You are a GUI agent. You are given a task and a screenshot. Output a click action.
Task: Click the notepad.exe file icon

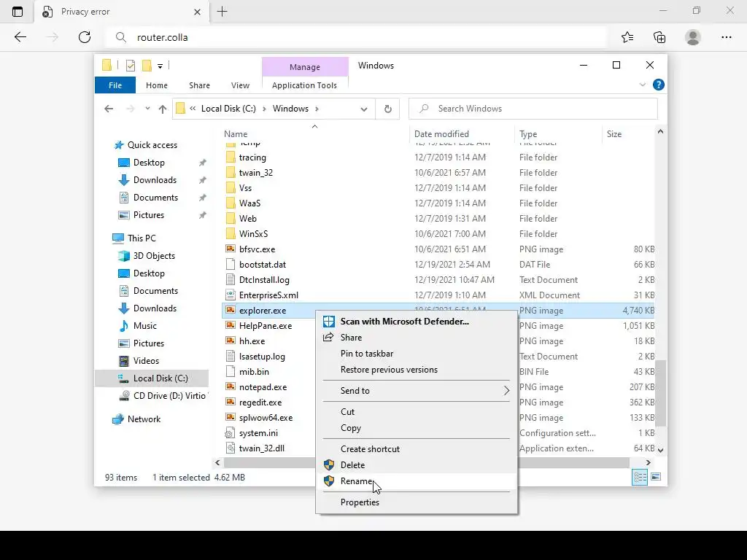[x=230, y=386]
